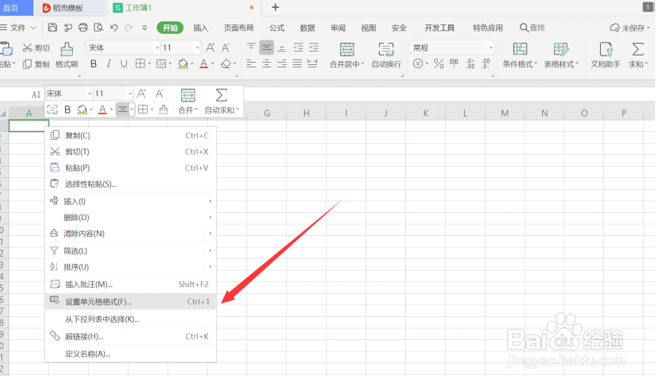Click the 剪切 (Cut) ribbon button
The height and width of the screenshot is (383, 661).
(36, 48)
